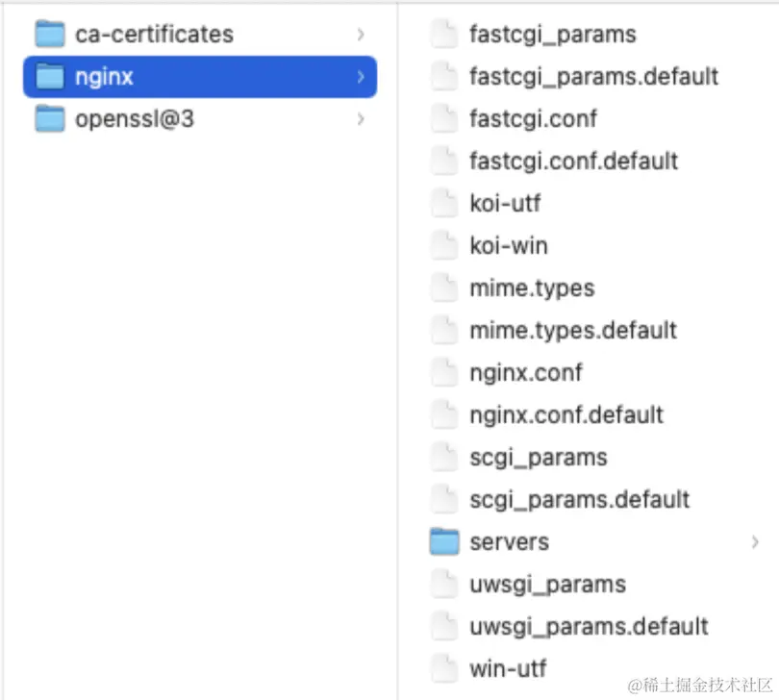Viewport: 779px width, 700px height.
Task: Click the win-utf file icon
Action: 444,668
